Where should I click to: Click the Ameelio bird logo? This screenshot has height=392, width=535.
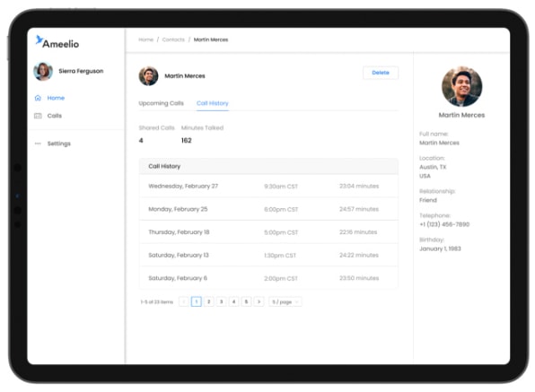pos(39,40)
